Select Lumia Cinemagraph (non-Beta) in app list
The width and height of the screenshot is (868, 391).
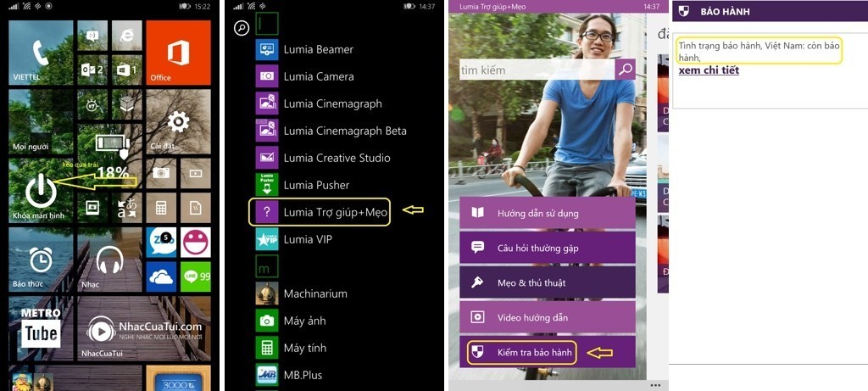pyautogui.click(x=319, y=103)
